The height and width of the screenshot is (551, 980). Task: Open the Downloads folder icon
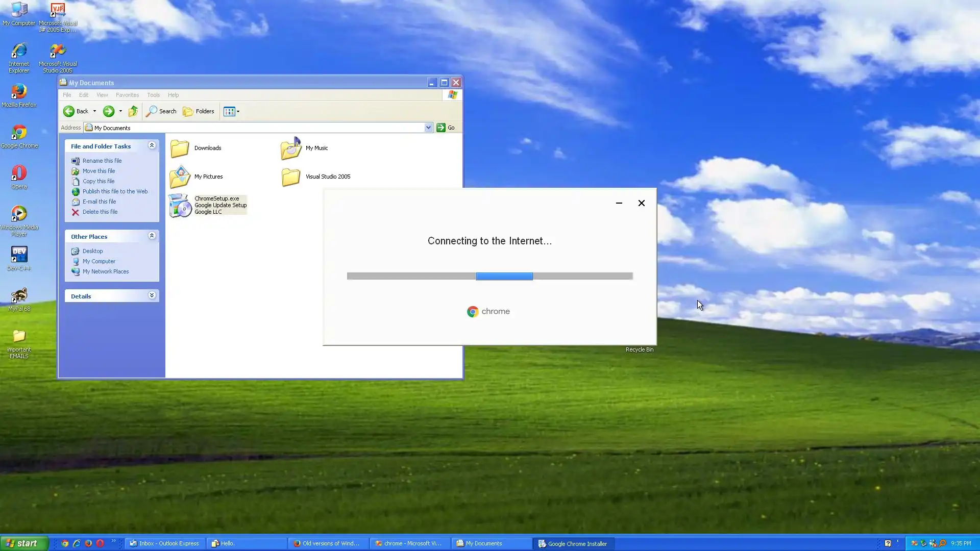click(180, 148)
